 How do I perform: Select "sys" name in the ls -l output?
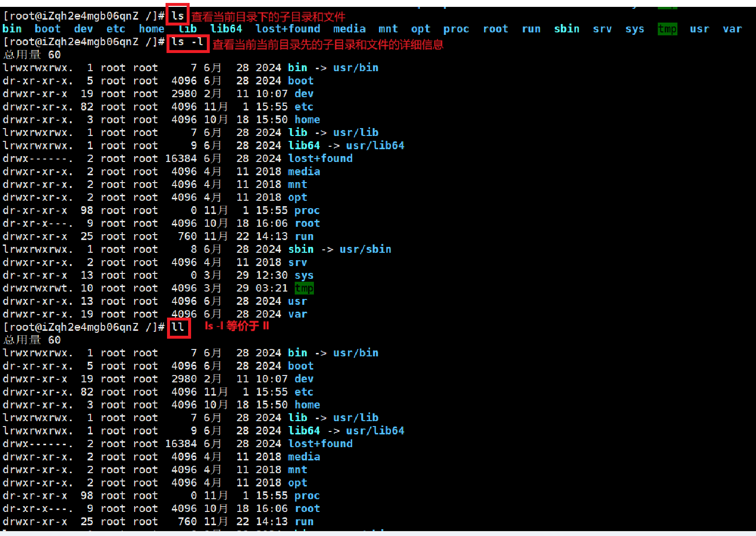point(304,275)
